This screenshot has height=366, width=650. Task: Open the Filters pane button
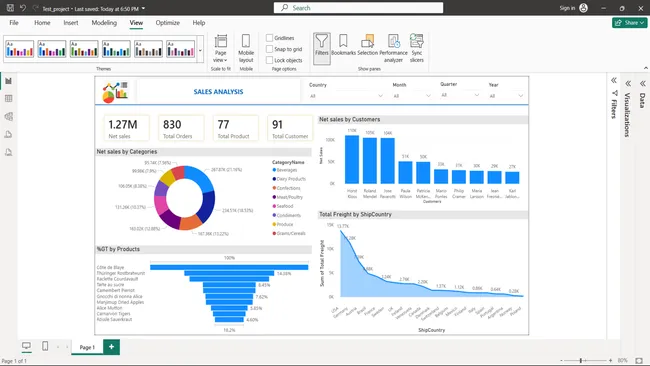pyautogui.click(x=322, y=48)
